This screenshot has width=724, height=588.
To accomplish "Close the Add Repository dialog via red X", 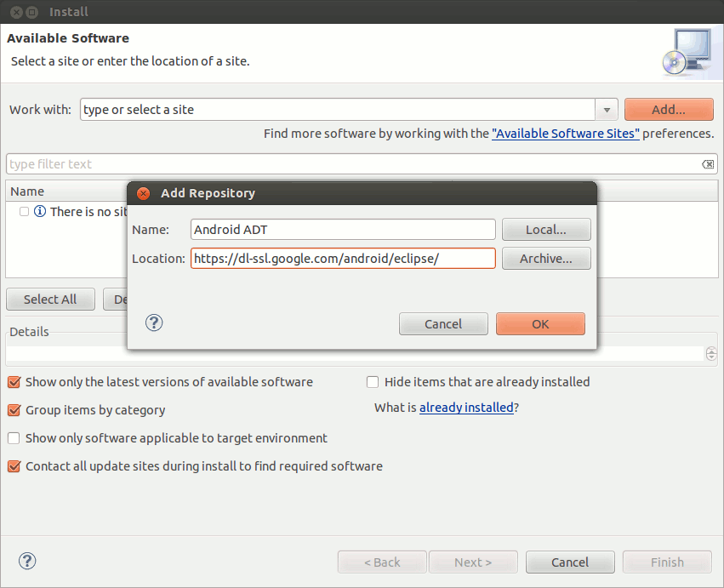I will coord(144,193).
